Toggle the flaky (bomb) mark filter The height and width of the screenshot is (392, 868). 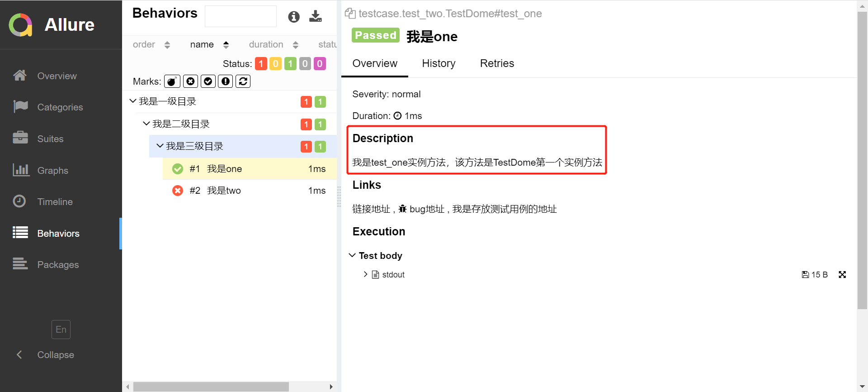click(172, 81)
